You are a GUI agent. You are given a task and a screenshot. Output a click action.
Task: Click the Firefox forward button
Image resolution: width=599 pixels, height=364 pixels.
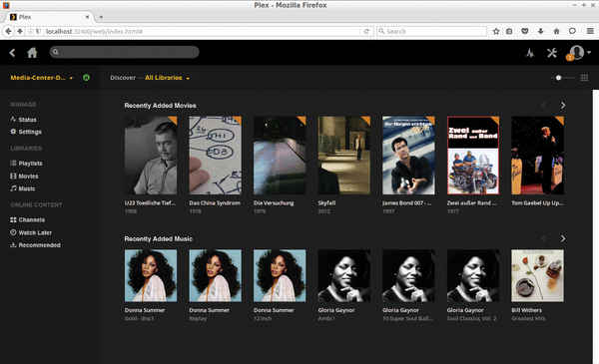click(x=20, y=31)
